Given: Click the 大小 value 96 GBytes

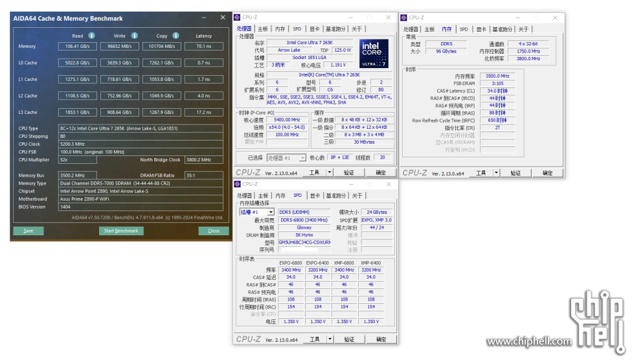Looking at the screenshot, I should tap(446, 51).
